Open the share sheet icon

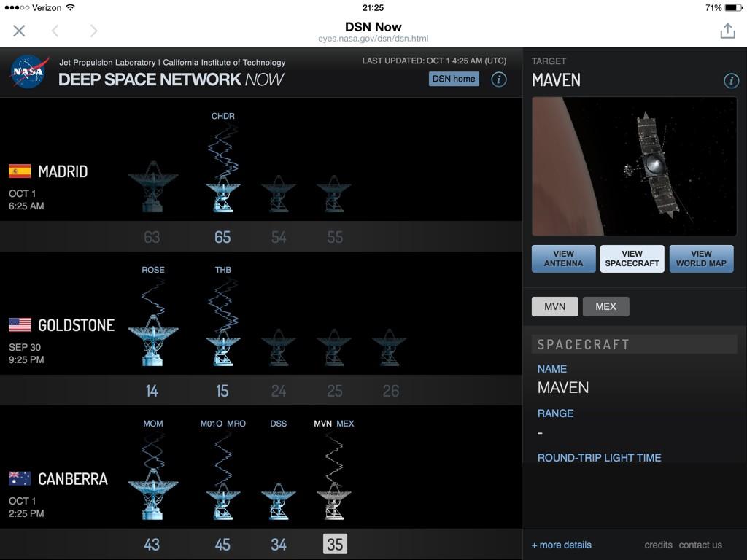tap(727, 31)
